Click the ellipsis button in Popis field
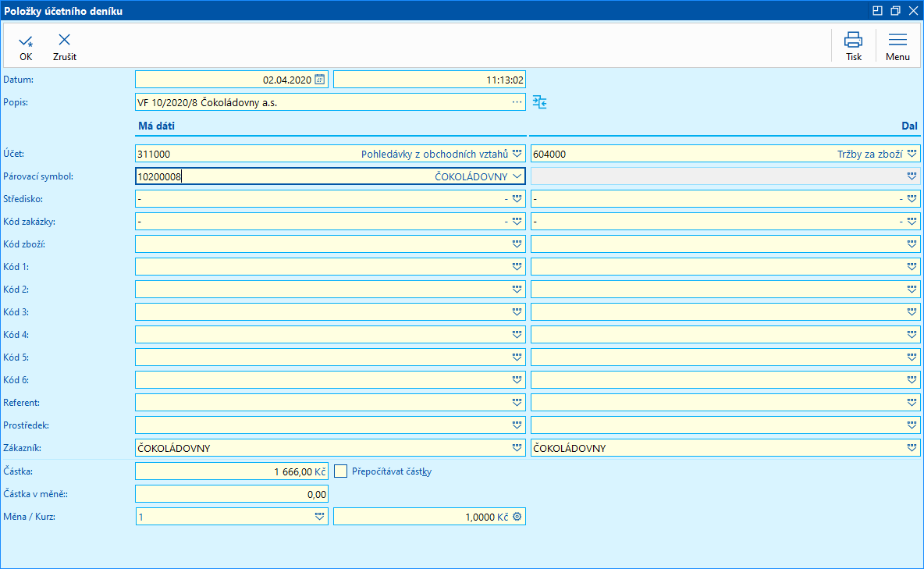The image size is (924, 569). [517, 102]
